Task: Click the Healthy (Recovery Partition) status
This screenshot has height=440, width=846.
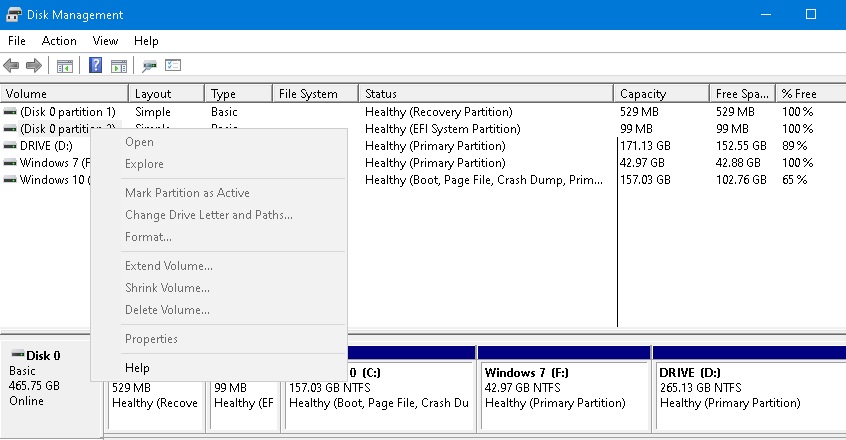Action: 439,112
